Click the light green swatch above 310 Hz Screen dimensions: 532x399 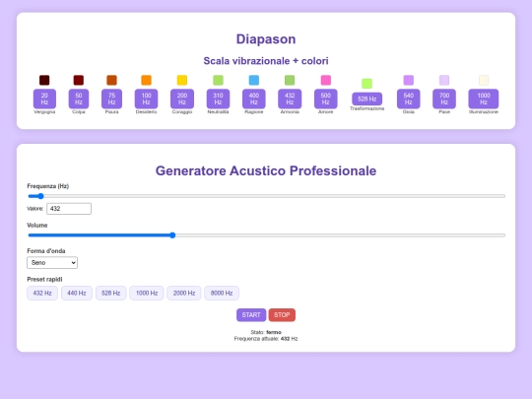point(218,80)
